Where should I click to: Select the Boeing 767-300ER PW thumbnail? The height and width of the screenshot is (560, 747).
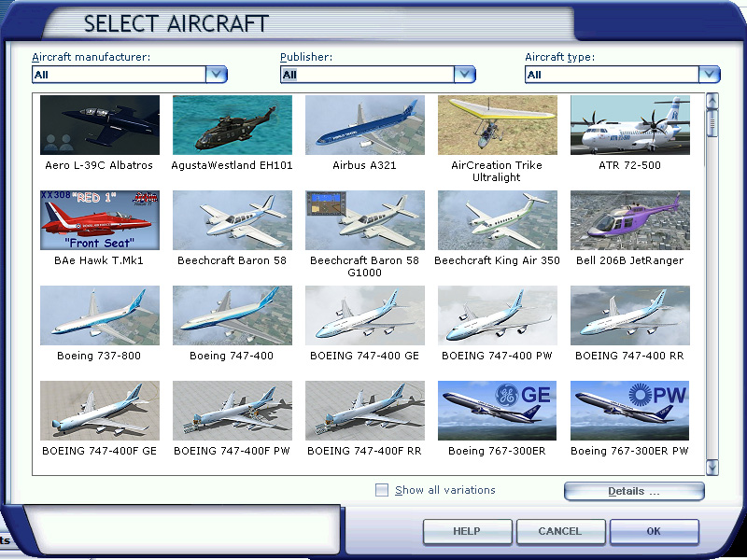pos(629,411)
